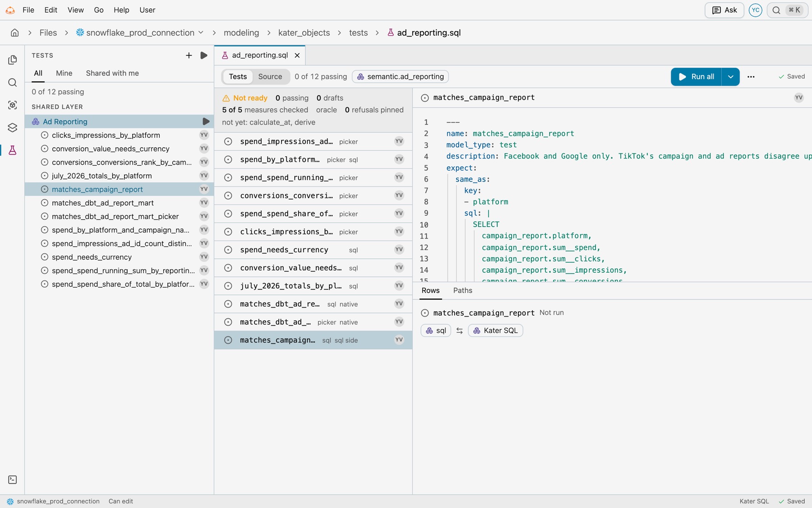812x508 pixels.
Task: Open the File menu
Action: [28, 10]
